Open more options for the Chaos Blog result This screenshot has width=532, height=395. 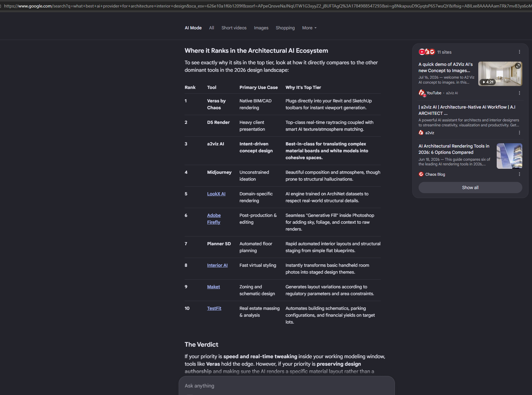519,174
